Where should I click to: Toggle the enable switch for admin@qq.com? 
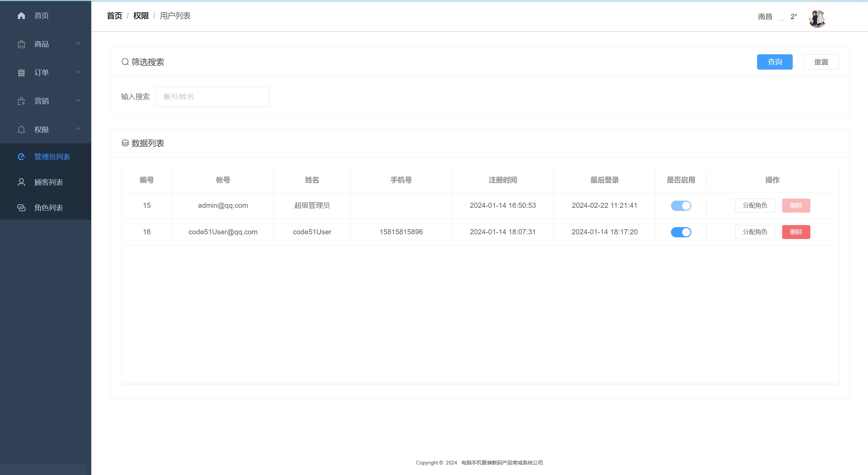[681, 206]
